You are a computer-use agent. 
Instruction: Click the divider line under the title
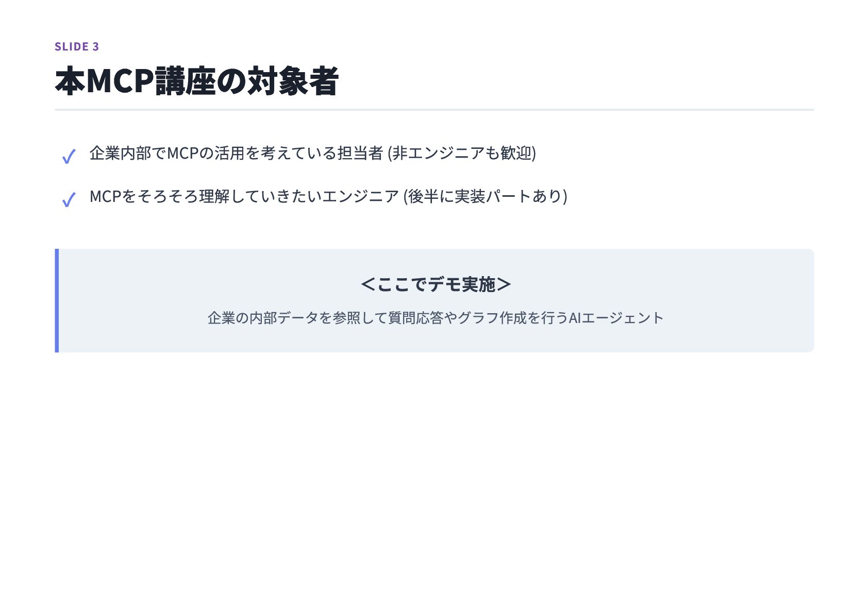click(434, 110)
